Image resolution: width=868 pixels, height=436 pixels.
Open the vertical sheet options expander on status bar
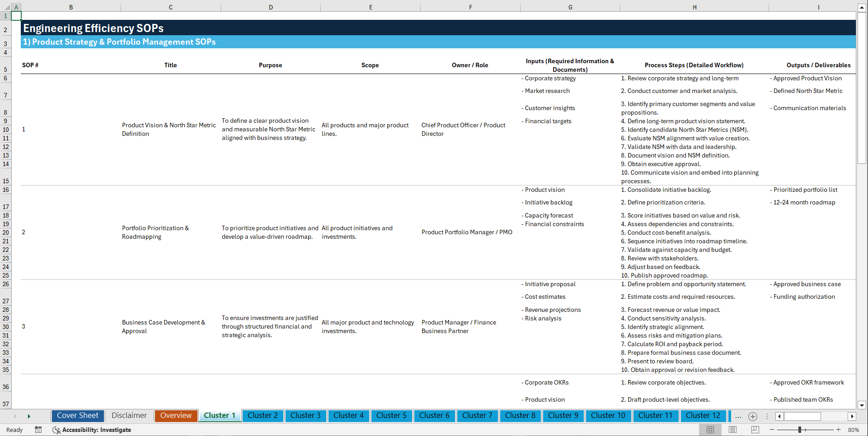(767, 416)
